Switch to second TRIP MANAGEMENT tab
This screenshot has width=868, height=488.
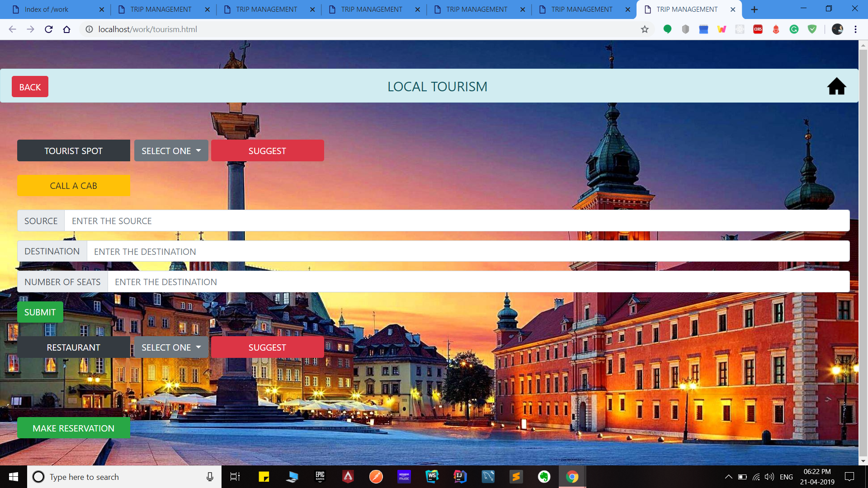[x=266, y=9]
